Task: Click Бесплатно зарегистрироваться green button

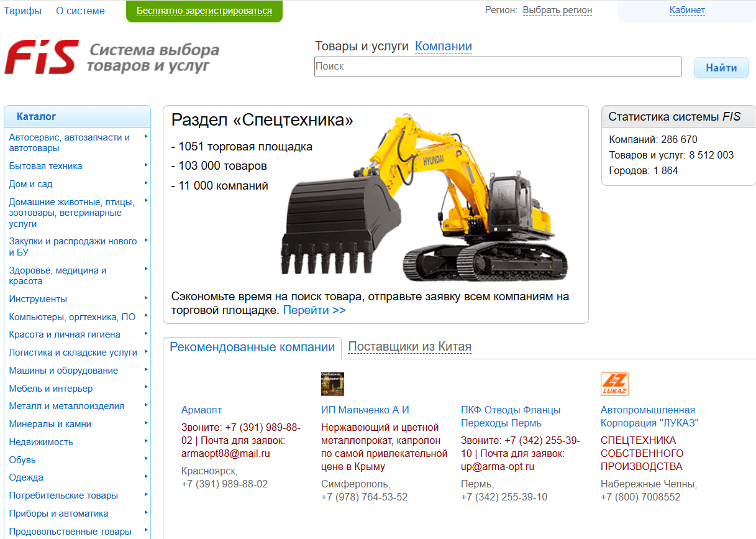Action: pyautogui.click(x=204, y=11)
